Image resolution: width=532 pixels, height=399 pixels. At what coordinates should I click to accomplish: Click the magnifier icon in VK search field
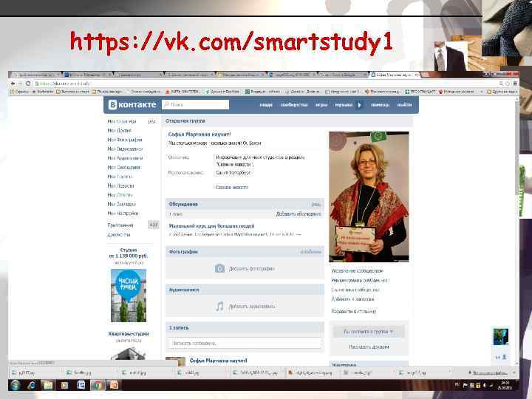click(166, 104)
